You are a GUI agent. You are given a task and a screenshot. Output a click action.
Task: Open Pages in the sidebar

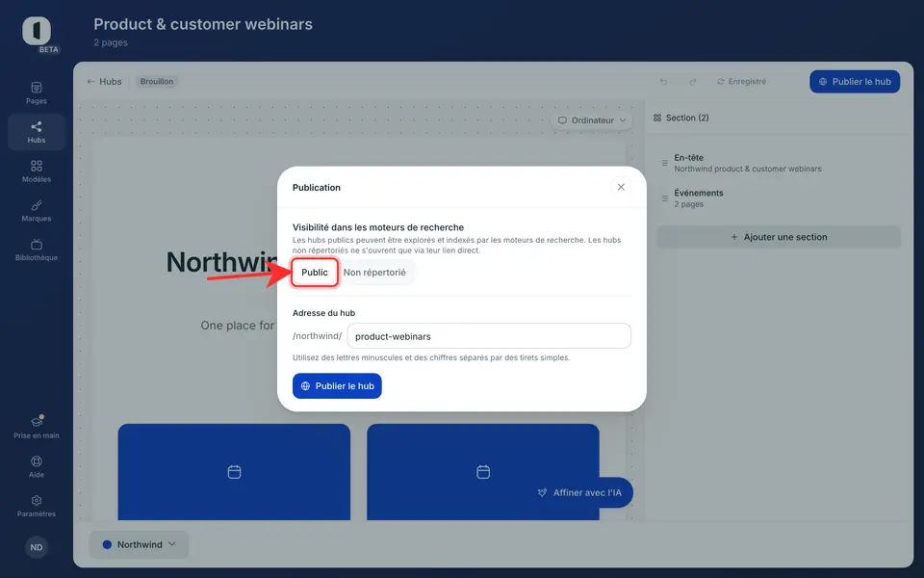[x=36, y=93]
